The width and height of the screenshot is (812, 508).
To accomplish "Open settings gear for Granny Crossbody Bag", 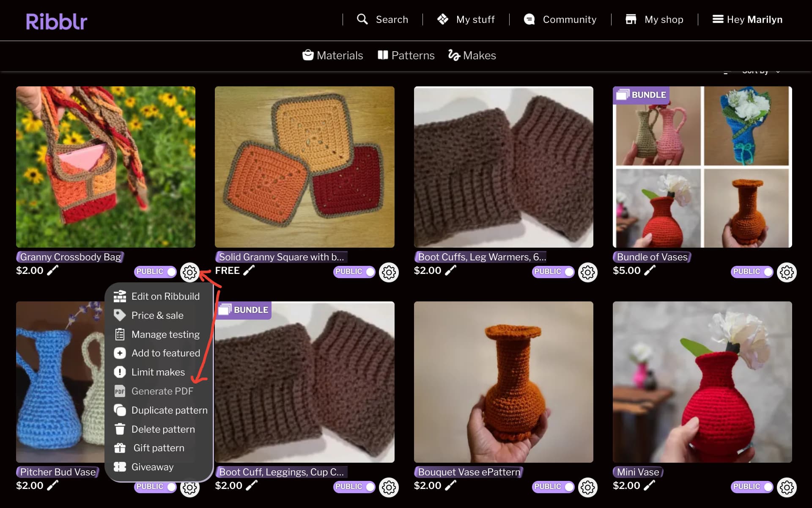I will (190, 272).
